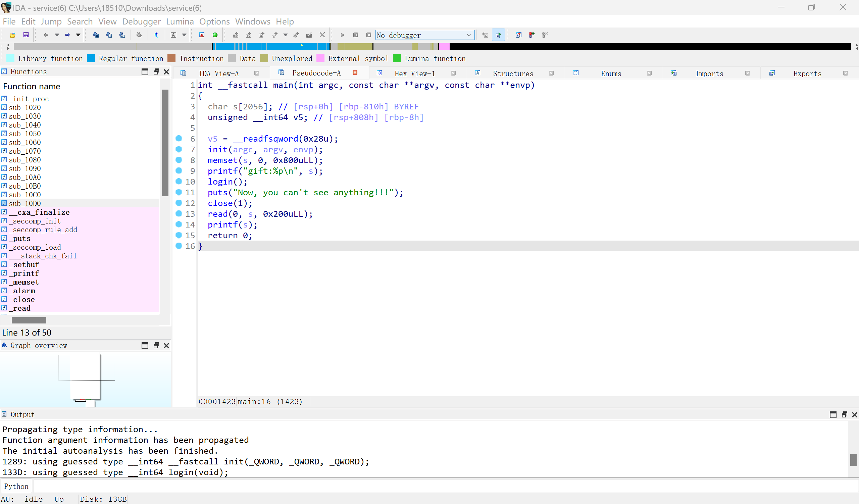Pause process with the pause button
Viewport: 859px width, 504px height.
[x=356, y=35]
